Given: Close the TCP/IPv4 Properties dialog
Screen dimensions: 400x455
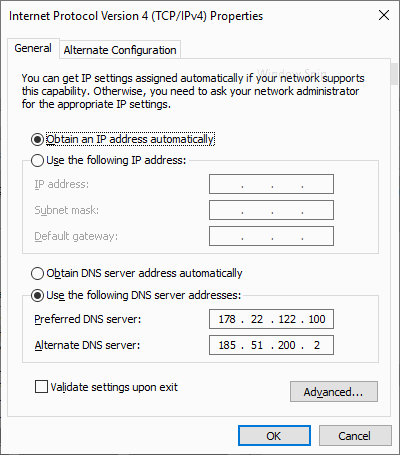Looking at the screenshot, I should coord(384,15).
